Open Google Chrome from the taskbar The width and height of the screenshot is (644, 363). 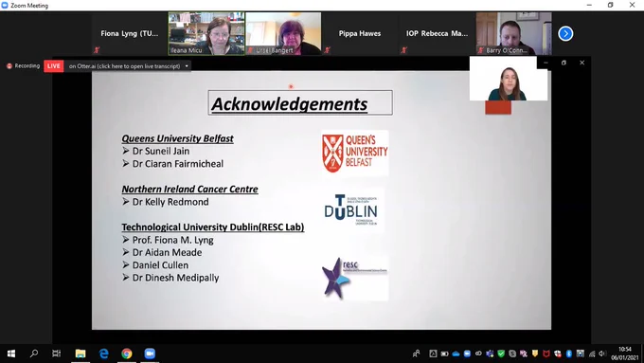point(127,354)
